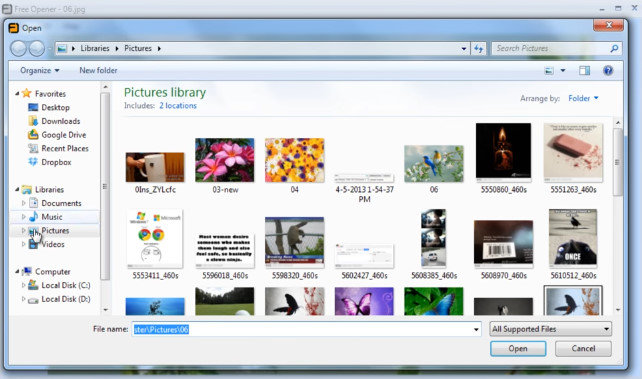The image size is (642, 379).
Task: Collapse the Computer tree group
Action: pos(17,272)
